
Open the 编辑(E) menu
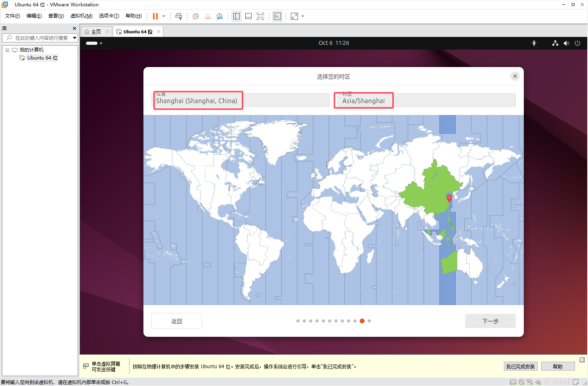pos(34,16)
